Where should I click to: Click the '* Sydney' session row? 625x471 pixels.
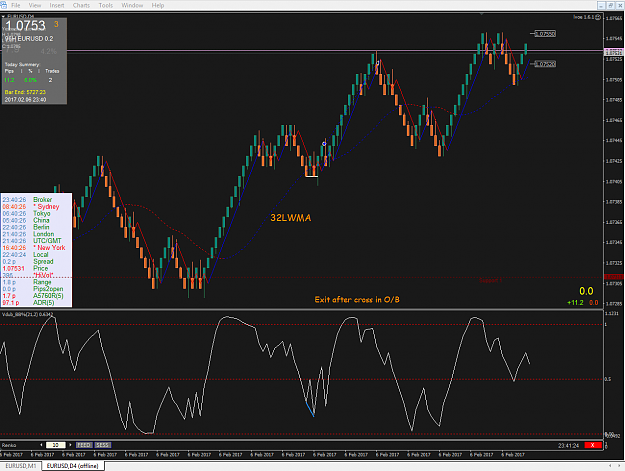pyautogui.click(x=31, y=206)
